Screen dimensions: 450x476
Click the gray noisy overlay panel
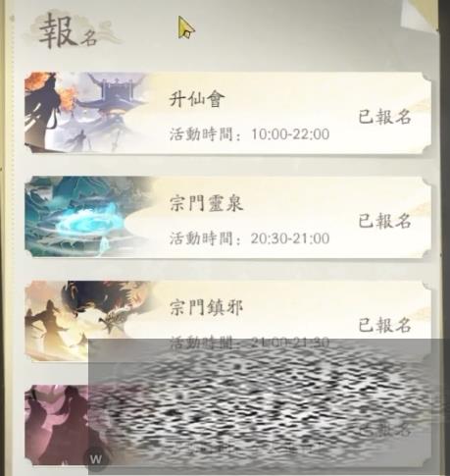269,407
